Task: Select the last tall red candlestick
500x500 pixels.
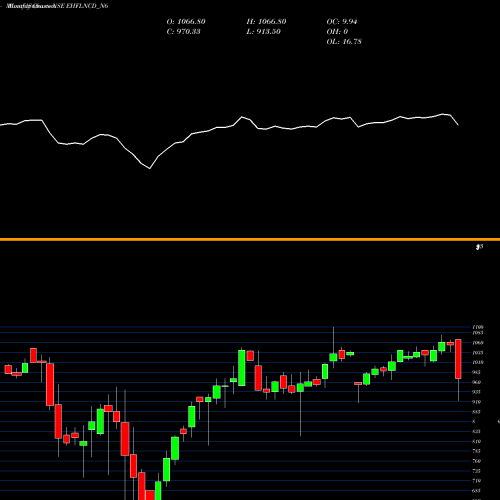Action: (458, 359)
